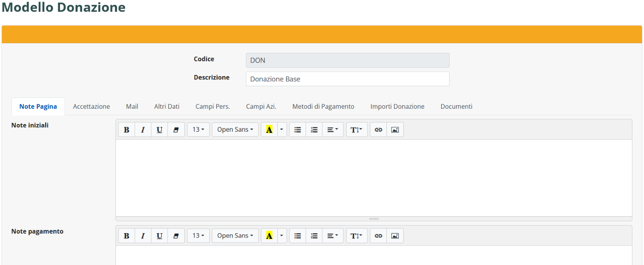Insert unordered list in Note iniziali
This screenshot has width=644, height=265.
297,130
